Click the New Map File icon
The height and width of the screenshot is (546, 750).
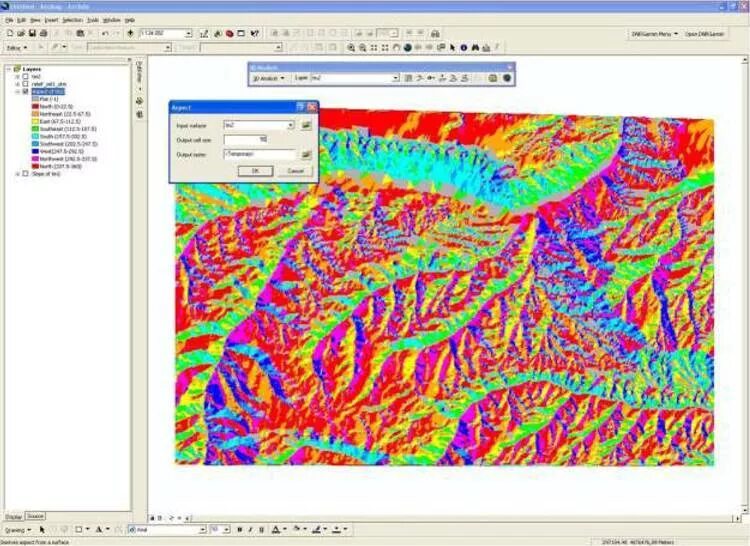pos(10,33)
